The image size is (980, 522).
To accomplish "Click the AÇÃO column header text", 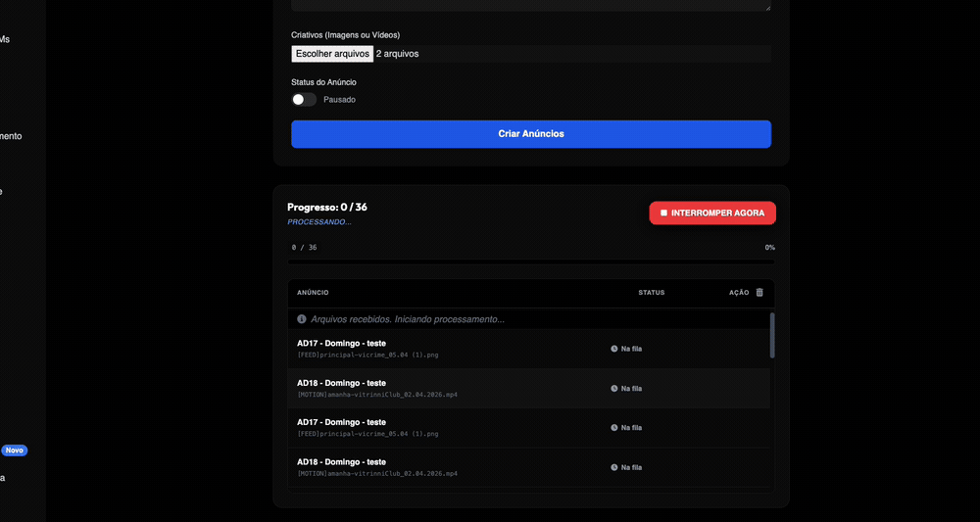I will [739, 292].
